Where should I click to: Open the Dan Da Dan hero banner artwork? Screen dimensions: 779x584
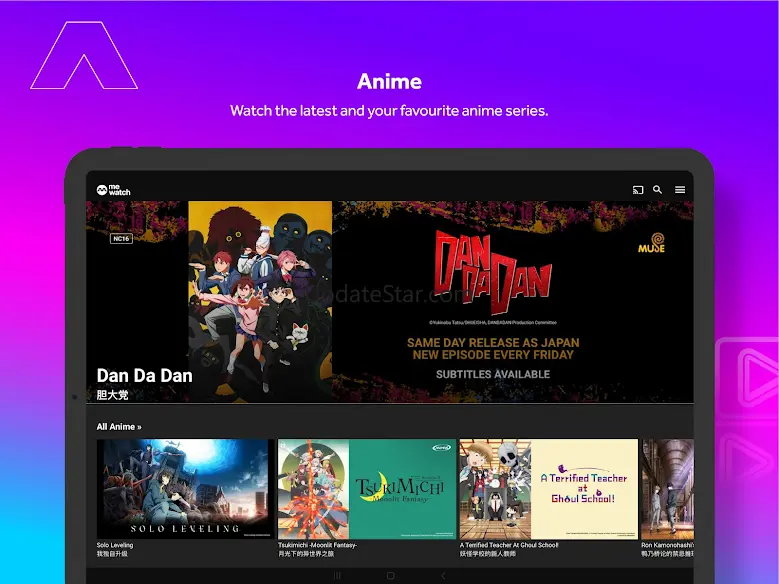(x=390, y=302)
